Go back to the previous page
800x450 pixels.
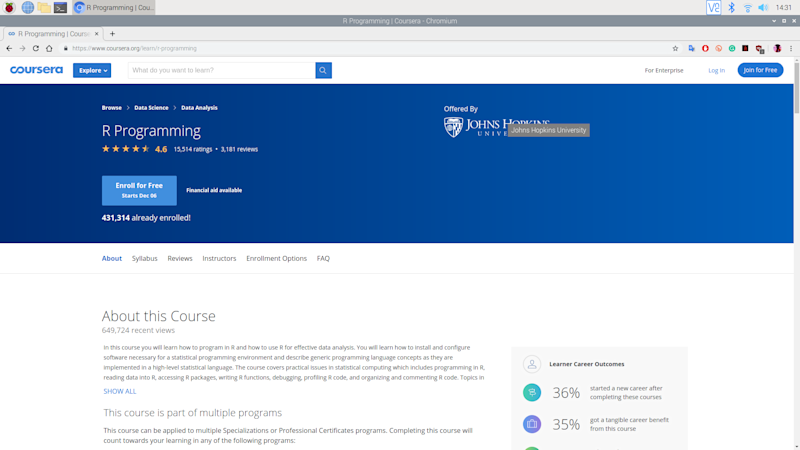(x=9, y=48)
